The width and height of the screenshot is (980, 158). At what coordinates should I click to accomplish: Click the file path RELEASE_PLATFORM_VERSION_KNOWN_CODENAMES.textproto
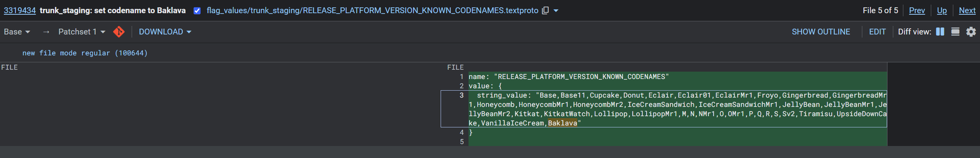(x=372, y=10)
